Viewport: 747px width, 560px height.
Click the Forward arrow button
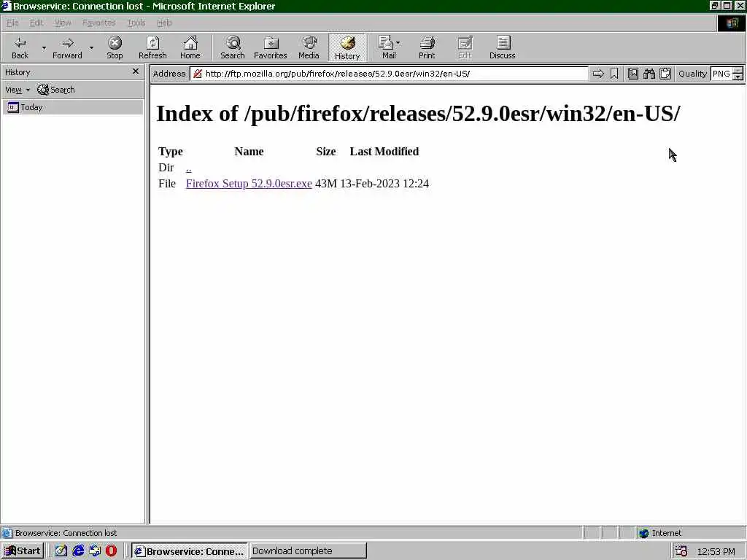click(67, 47)
